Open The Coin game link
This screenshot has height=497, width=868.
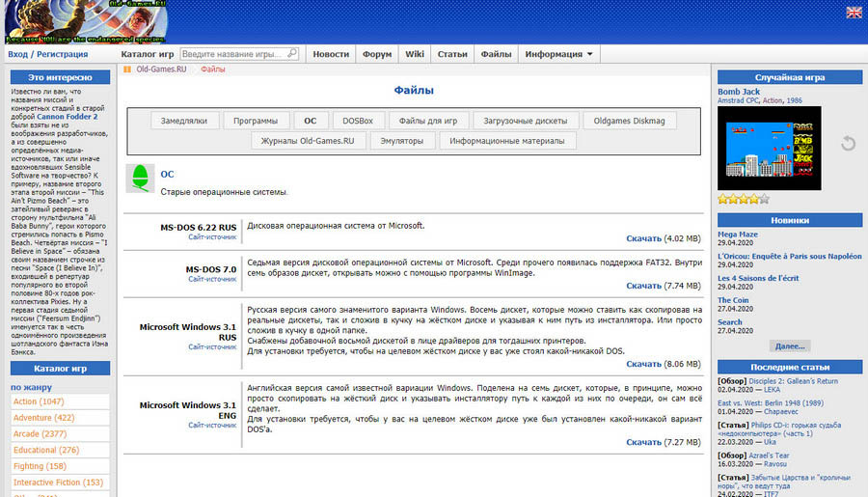pyautogui.click(x=733, y=300)
